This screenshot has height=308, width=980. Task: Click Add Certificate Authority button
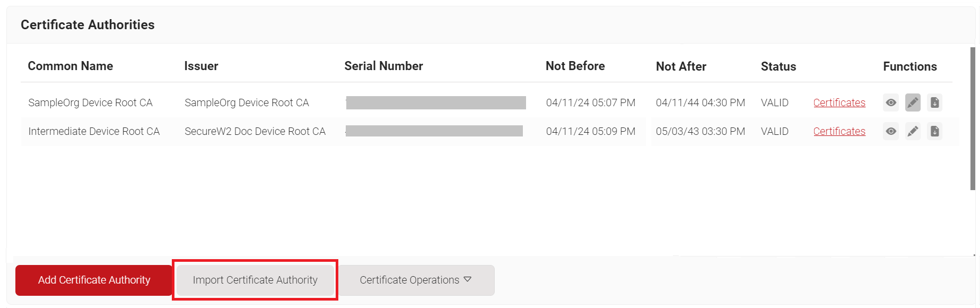(94, 280)
